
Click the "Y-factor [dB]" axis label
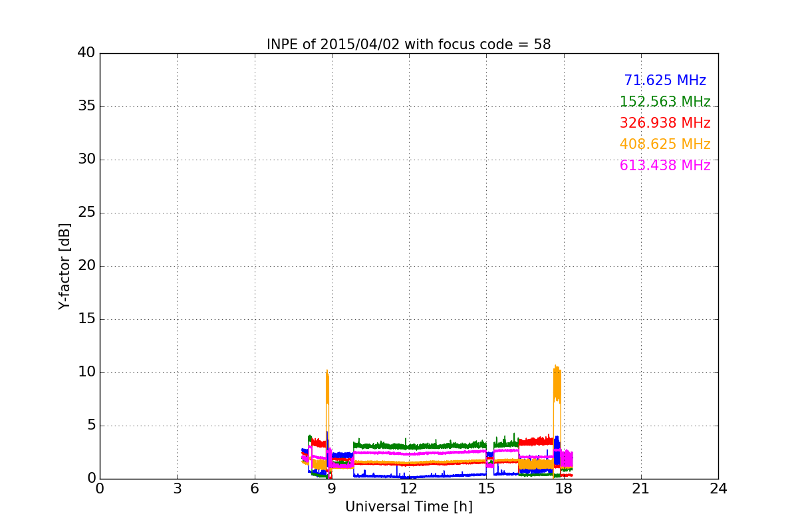coord(65,266)
